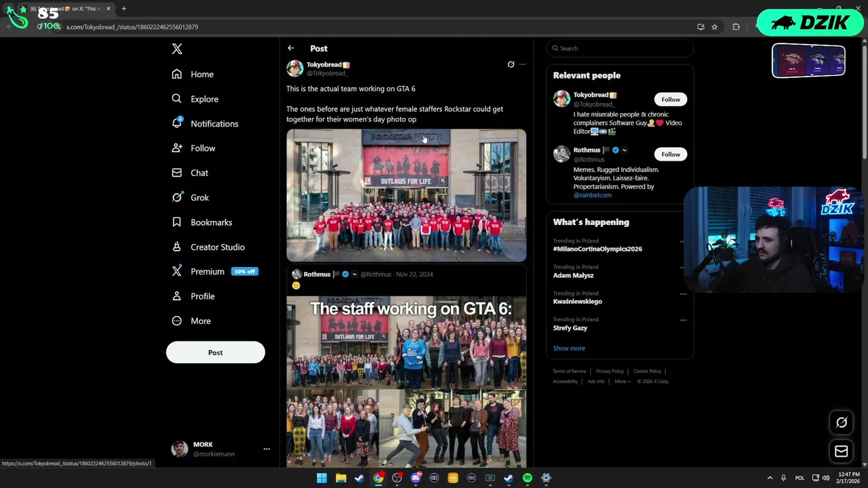Open options dots for Kwaśniewskiego trend
This screenshot has height=488, width=868.
683,294
